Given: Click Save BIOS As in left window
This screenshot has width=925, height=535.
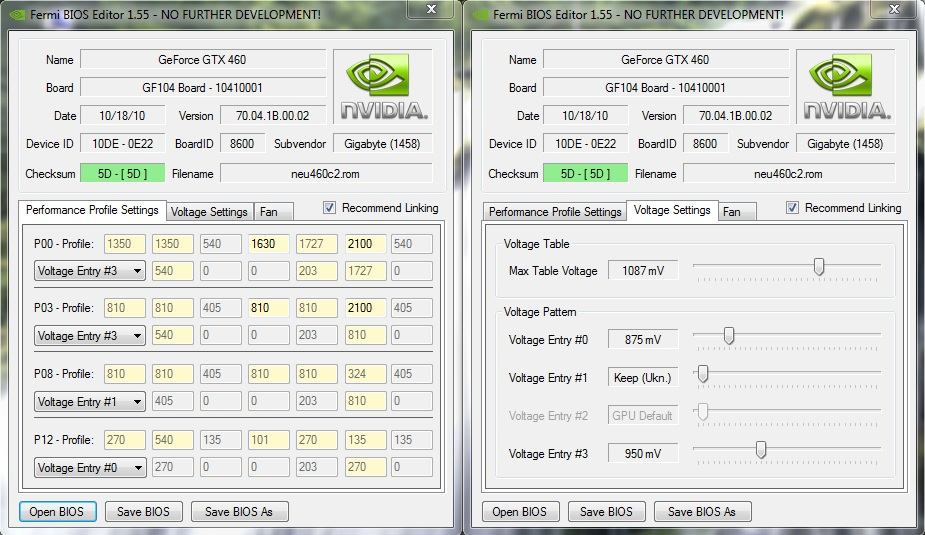Looking at the screenshot, I should pos(239,511).
